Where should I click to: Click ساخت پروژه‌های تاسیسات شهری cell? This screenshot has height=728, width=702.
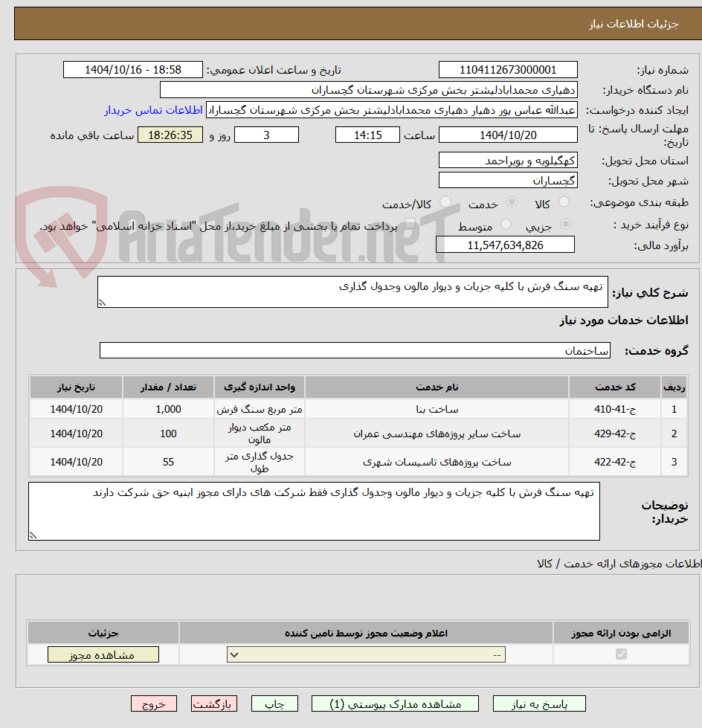click(437, 462)
